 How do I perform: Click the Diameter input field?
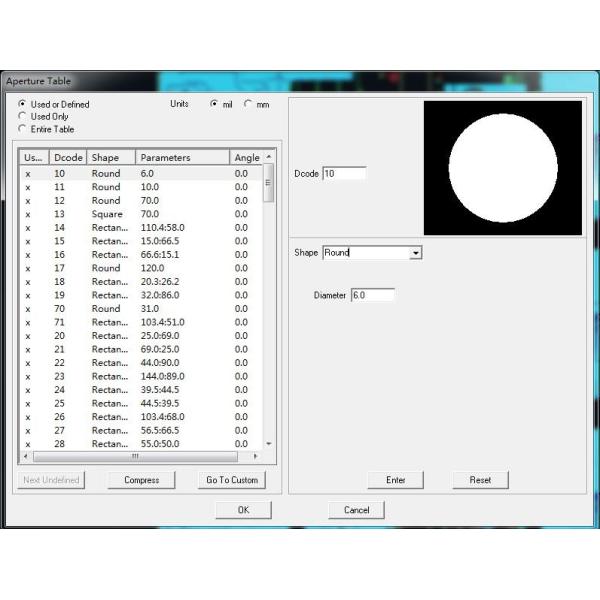(372, 295)
